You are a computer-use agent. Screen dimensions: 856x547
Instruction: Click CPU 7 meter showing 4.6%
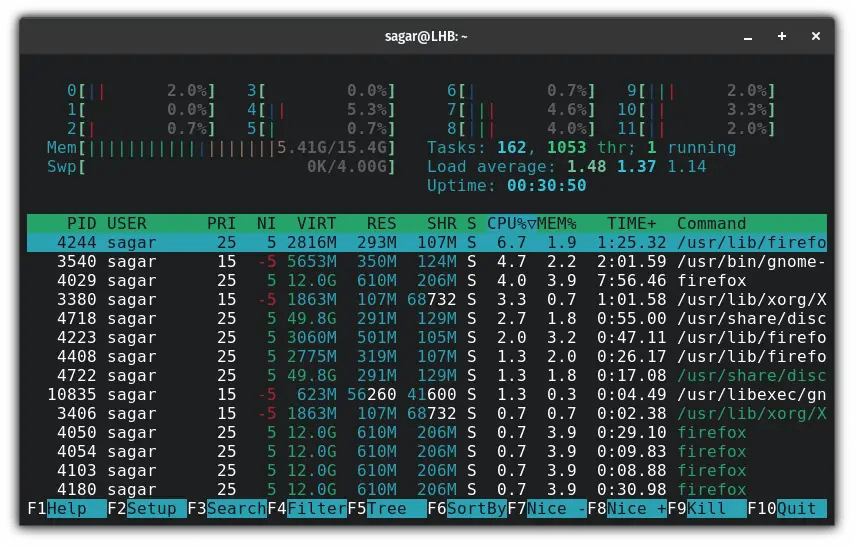[521, 110]
